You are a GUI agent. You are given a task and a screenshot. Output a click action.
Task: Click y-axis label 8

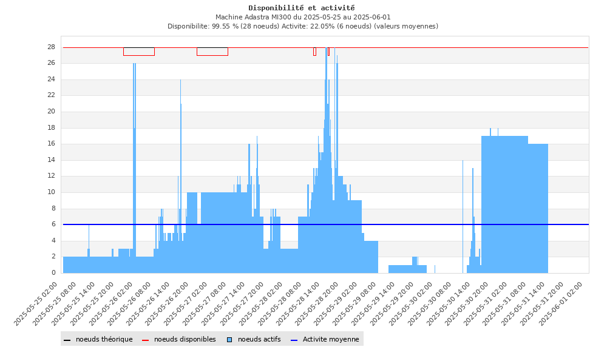coord(53,208)
